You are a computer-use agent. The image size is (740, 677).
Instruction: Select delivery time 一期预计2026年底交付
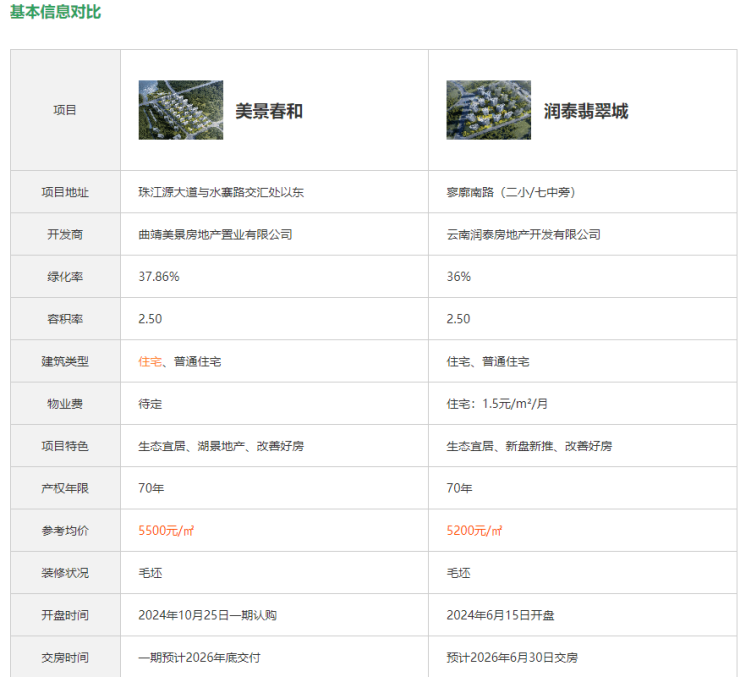199,658
